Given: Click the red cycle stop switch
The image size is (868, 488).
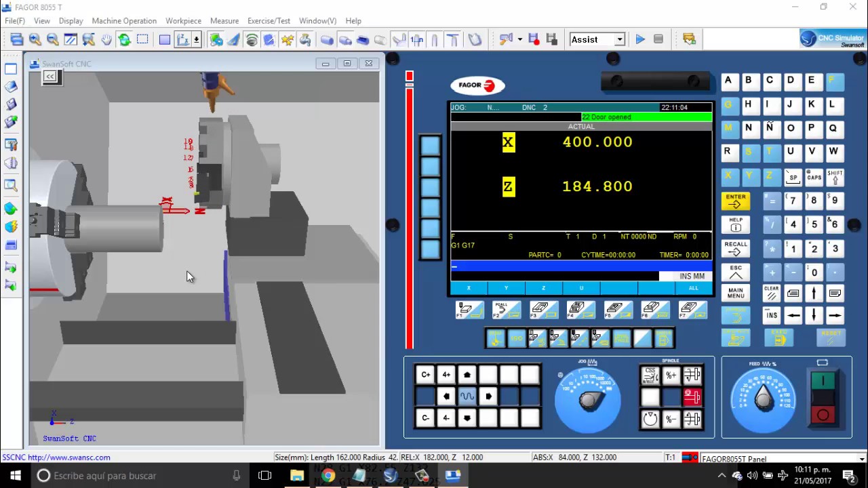Looking at the screenshot, I should tap(823, 415).
